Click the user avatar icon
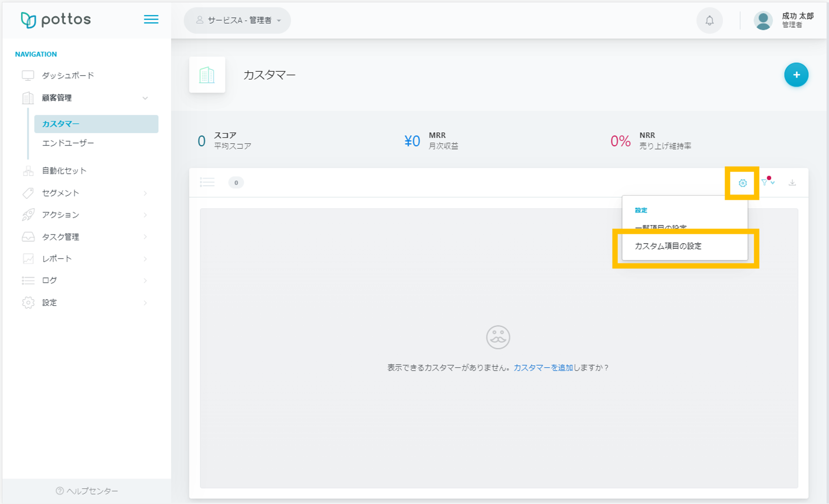Screen dimensions: 829x504 pyautogui.click(x=763, y=21)
